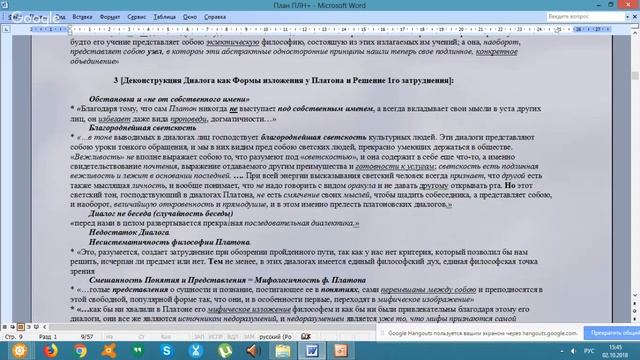Close the document with the menu bar X
Image resolution: width=640 pixels, height=360 pixels.
[x=635, y=17]
